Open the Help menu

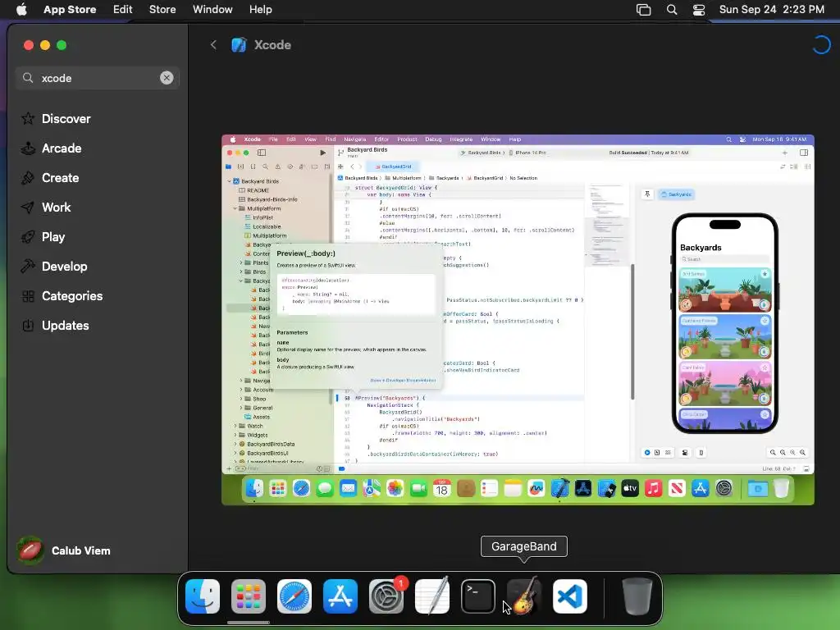click(260, 10)
